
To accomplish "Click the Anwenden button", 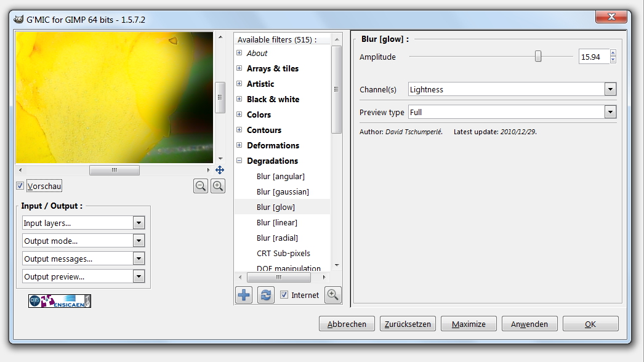I will [529, 324].
